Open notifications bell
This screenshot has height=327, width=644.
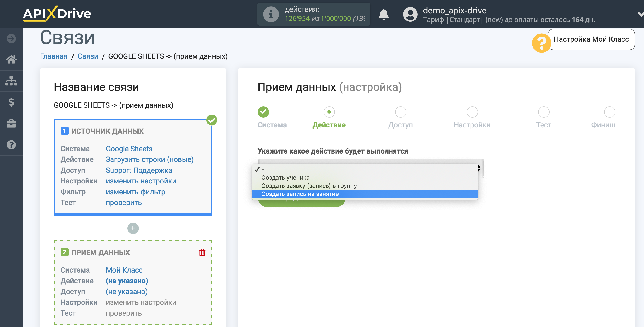click(x=384, y=14)
